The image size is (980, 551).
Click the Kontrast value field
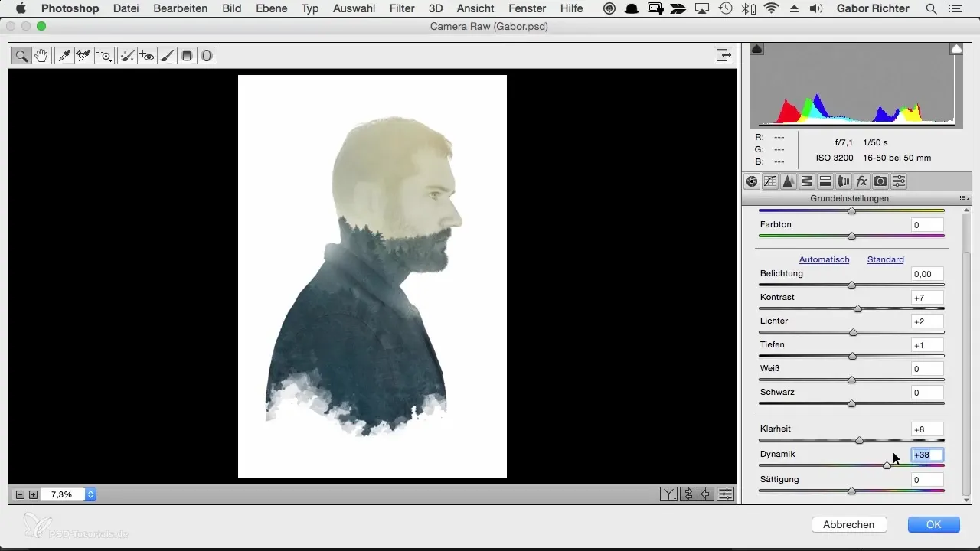[x=927, y=297]
